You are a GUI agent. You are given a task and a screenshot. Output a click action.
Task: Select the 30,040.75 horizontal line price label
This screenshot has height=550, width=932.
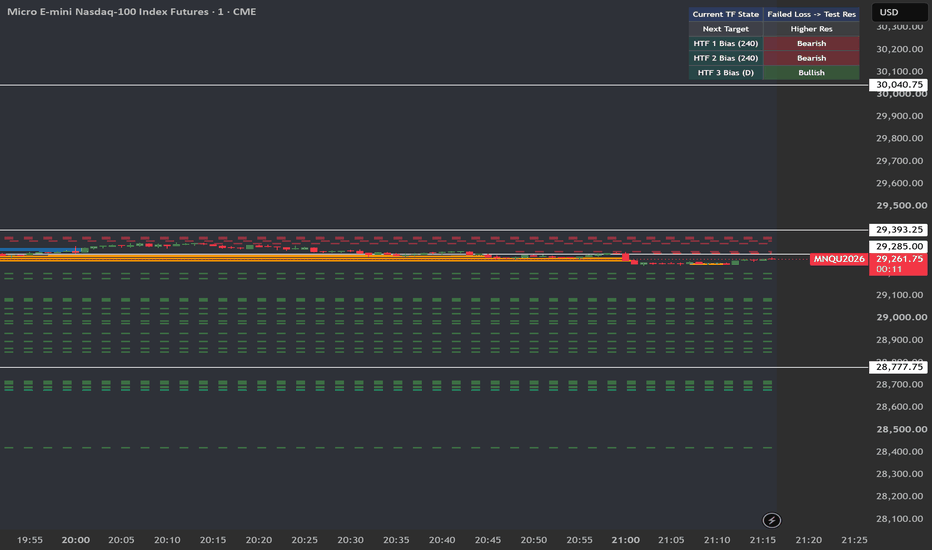(899, 84)
